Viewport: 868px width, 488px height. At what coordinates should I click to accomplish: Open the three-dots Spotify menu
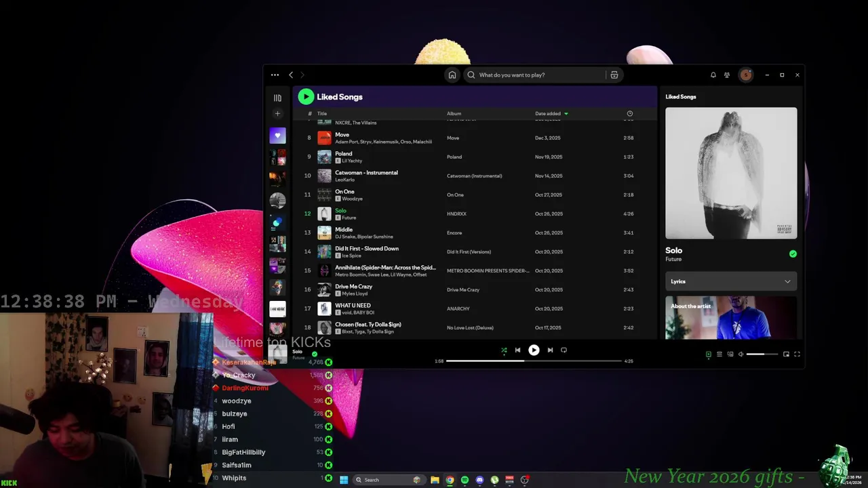(x=275, y=75)
